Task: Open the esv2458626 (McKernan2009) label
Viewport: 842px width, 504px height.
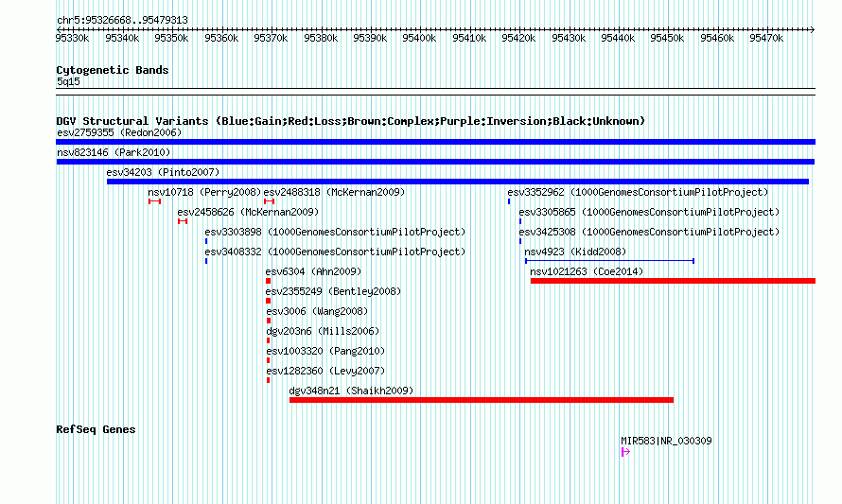Action: pos(248,212)
